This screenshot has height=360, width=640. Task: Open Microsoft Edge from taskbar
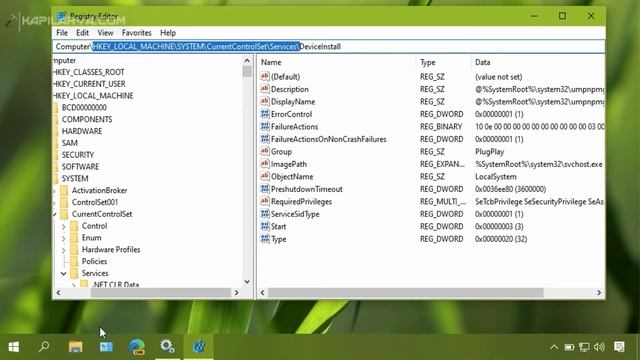137,347
